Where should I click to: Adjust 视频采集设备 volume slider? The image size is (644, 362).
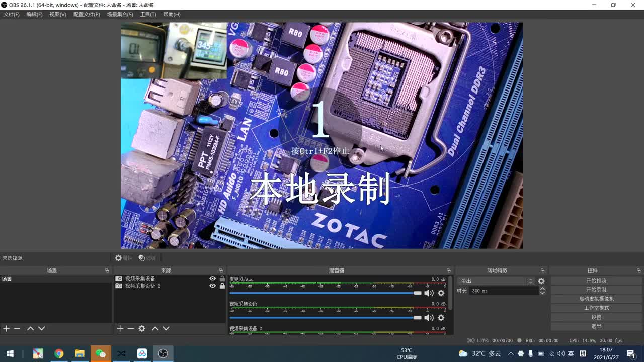point(326,318)
